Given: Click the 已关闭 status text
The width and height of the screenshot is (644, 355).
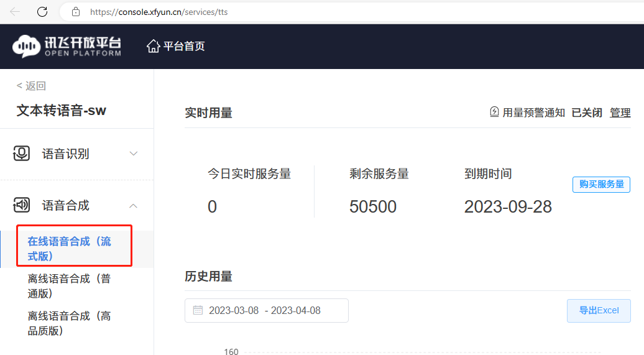Looking at the screenshot, I should click(587, 113).
